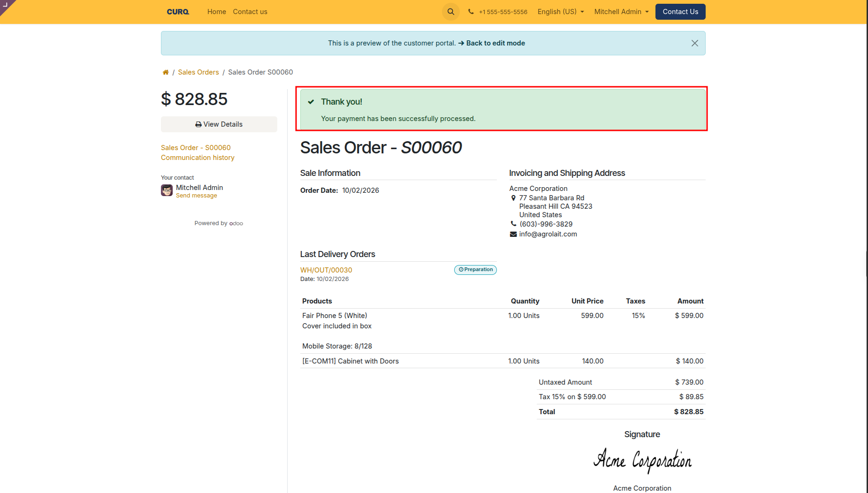Click the total amount $ 828.85 heading

tap(194, 99)
